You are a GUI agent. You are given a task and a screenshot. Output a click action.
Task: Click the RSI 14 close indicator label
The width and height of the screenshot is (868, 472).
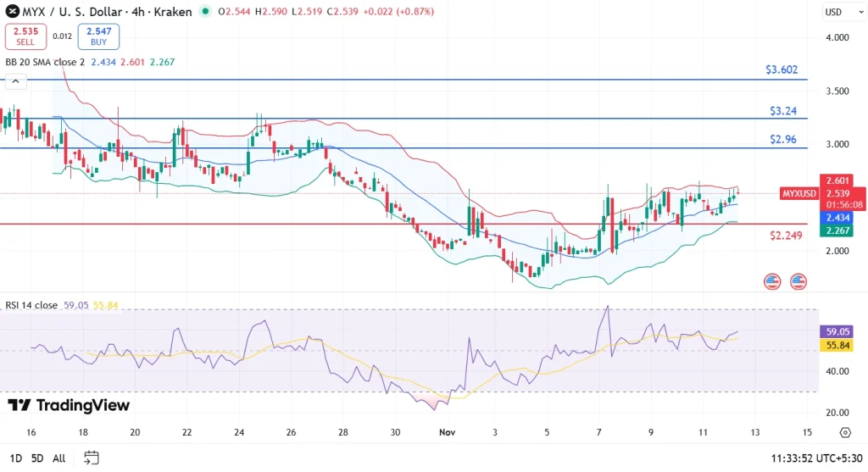click(31, 305)
